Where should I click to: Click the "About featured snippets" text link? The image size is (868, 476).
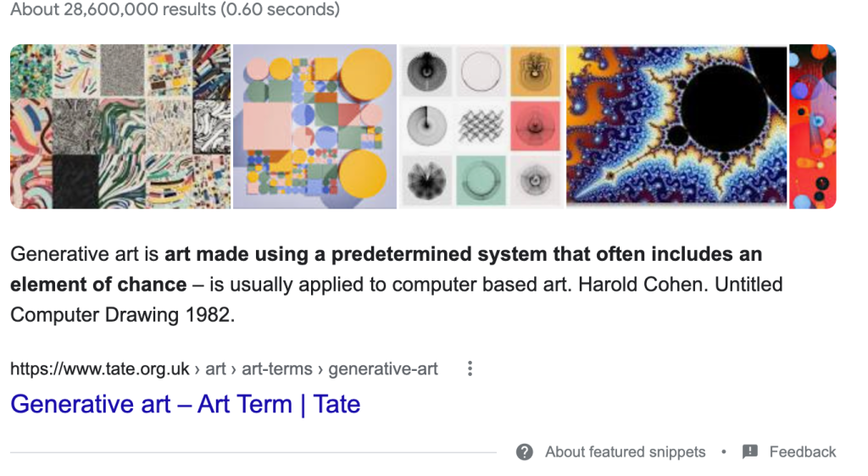click(625, 452)
